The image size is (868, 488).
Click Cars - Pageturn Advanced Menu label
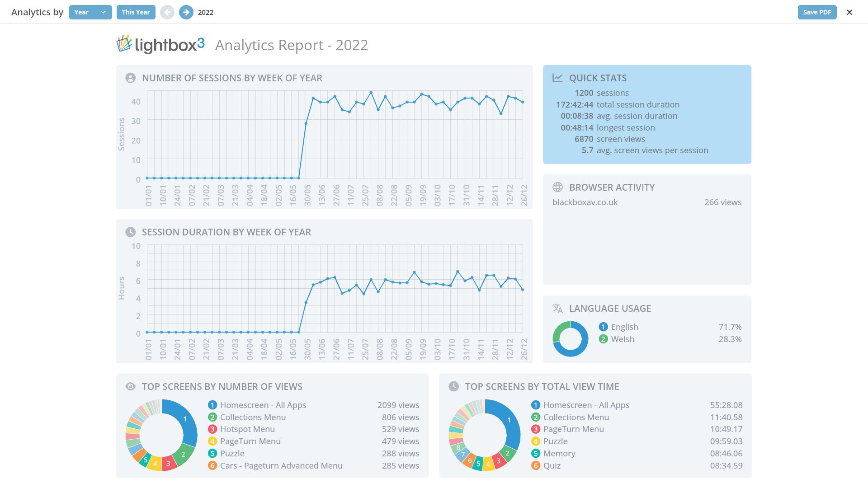(x=281, y=465)
